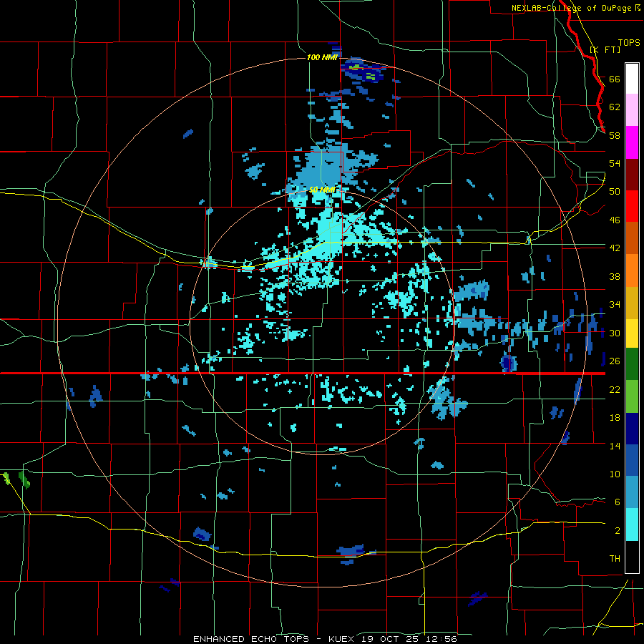The height and width of the screenshot is (644, 644).
Task: Select the magenta swatch between 54 and 58
Action: pos(632,142)
